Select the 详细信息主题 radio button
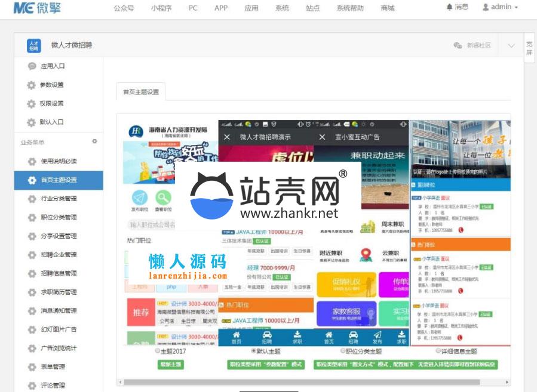 pos(438,351)
